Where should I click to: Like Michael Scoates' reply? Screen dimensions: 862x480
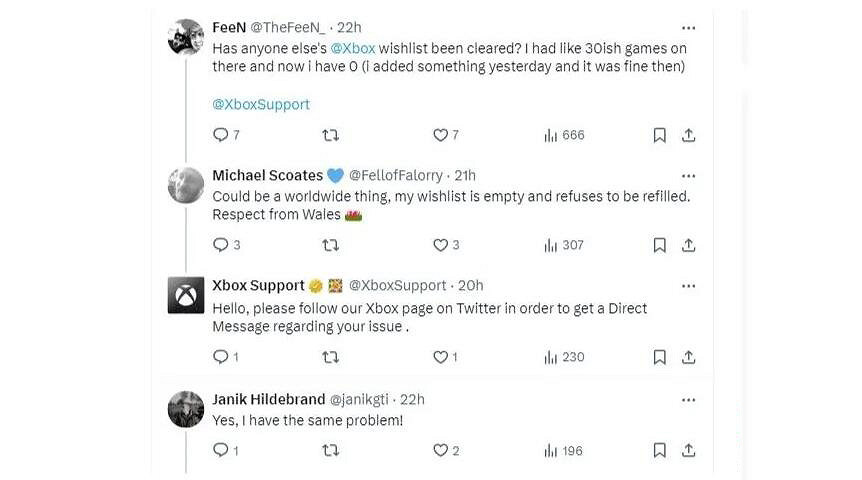click(440, 245)
